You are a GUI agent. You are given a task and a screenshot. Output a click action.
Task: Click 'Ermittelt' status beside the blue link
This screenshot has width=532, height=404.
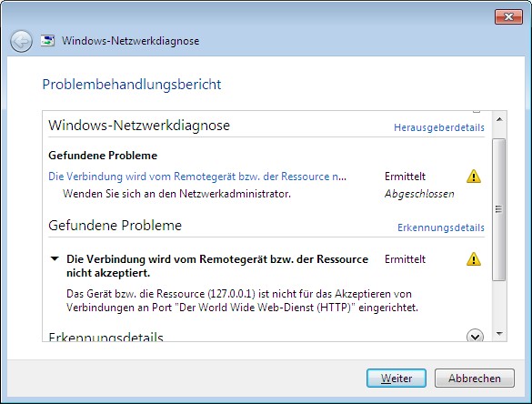tap(405, 177)
